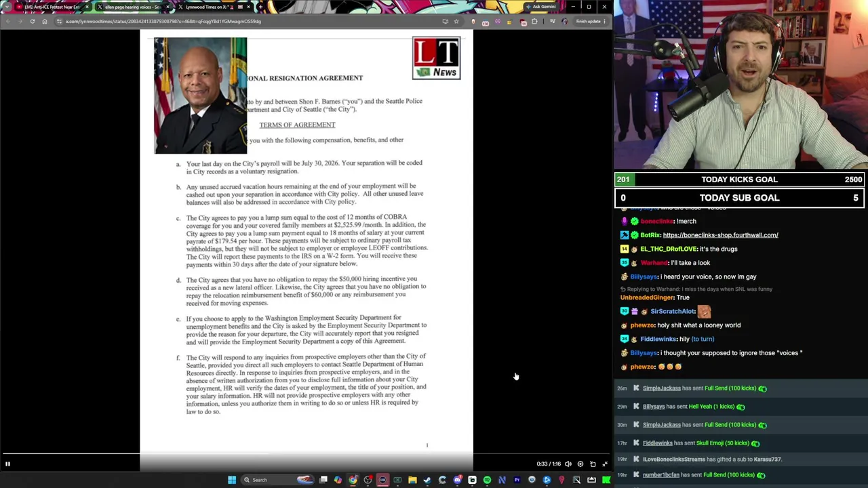Open Steam from the taskbar
Viewport: 868px width, 488px height.
427,480
